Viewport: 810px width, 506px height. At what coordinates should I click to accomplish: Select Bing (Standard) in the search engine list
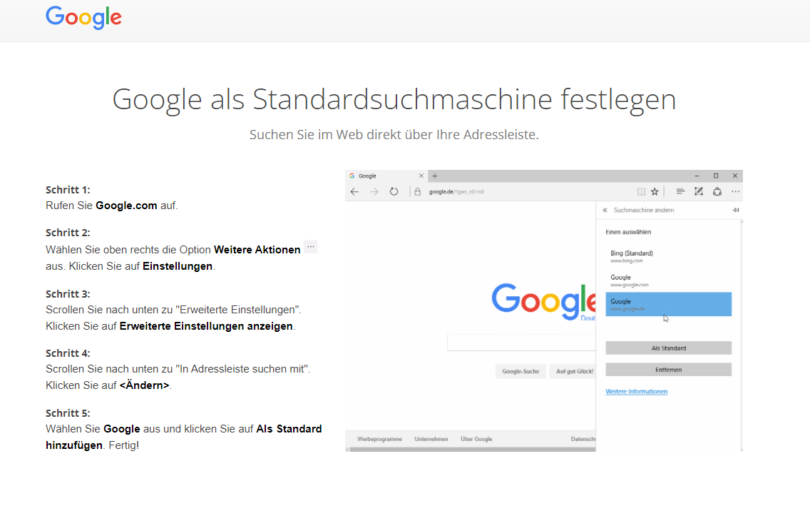[x=668, y=257]
